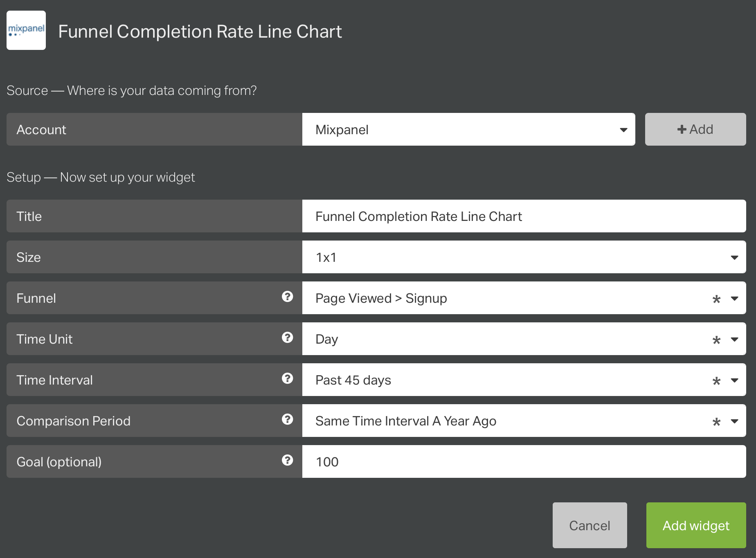Click the Size label text

29,257
